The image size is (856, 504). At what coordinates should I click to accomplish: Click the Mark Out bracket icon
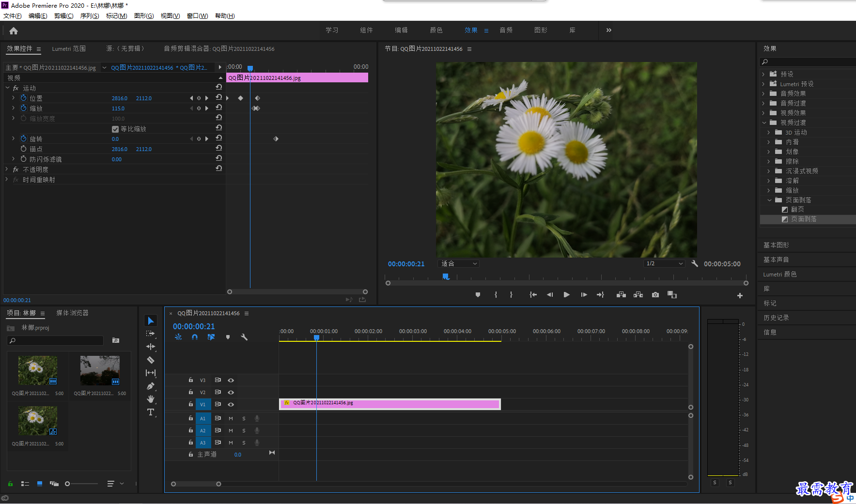point(511,295)
